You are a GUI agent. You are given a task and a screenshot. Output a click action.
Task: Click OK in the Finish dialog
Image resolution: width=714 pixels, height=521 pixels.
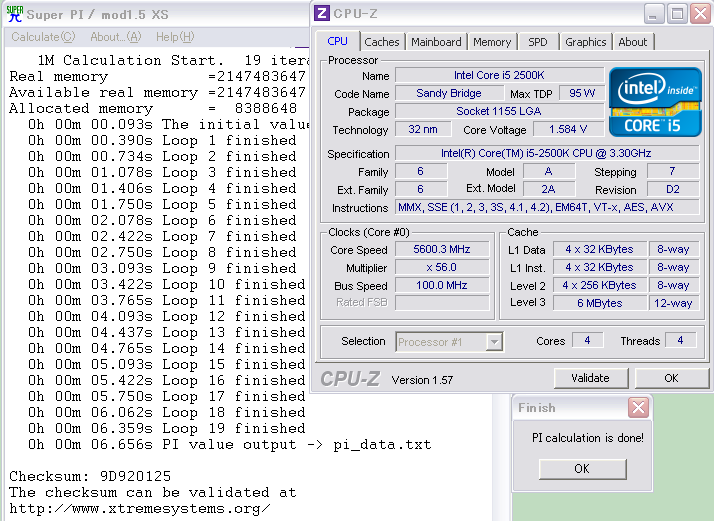coord(582,469)
